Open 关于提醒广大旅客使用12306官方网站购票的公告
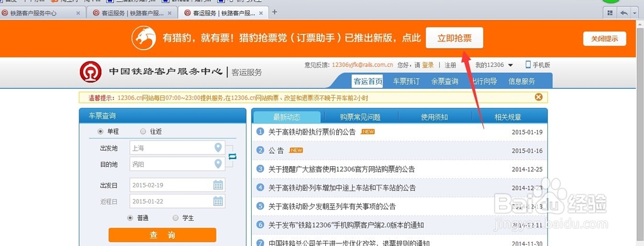 (342, 169)
